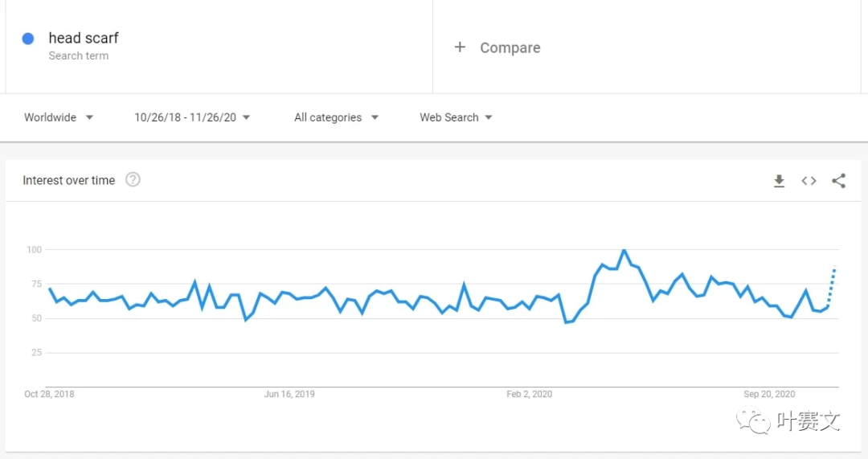Image resolution: width=868 pixels, height=459 pixels.
Task: Edit the head scarf search term
Action: [x=84, y=38]
